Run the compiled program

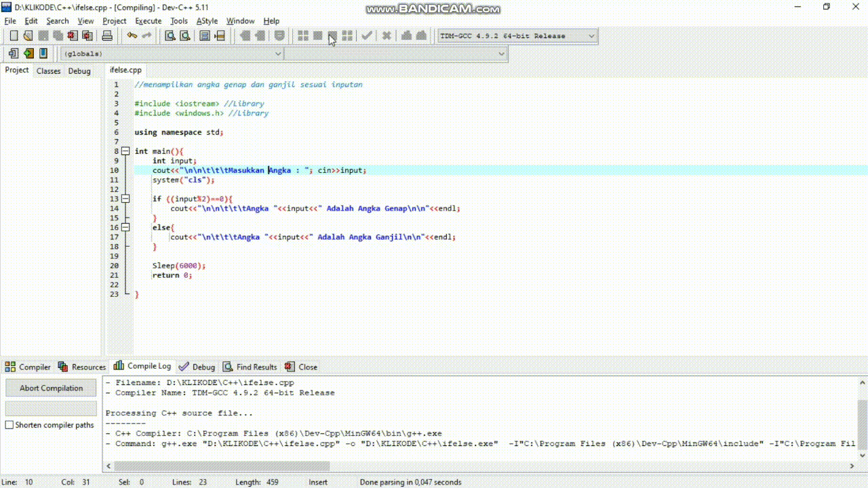click(317, 36)
